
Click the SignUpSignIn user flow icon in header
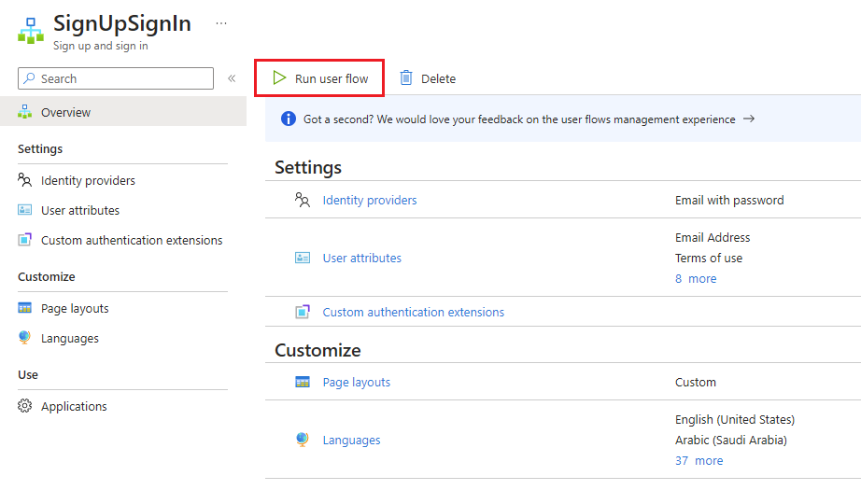(31, 30)
